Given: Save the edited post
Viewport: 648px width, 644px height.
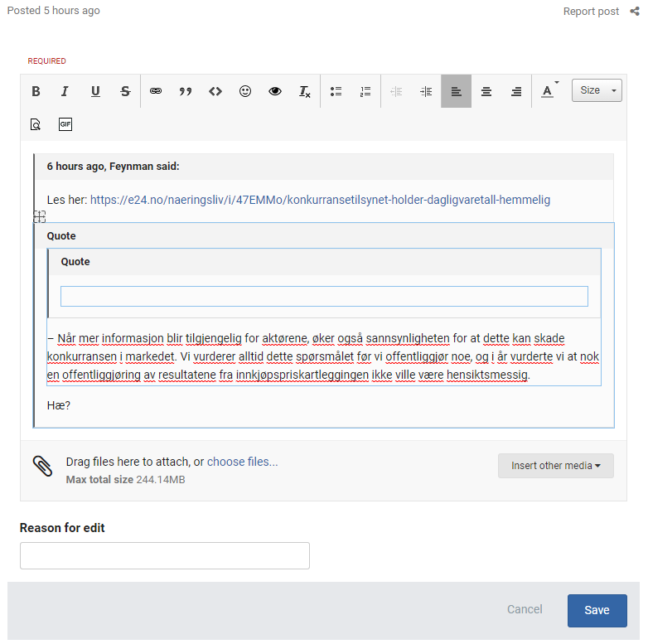Looking at the screenshot, I should (x=597, y=611).
